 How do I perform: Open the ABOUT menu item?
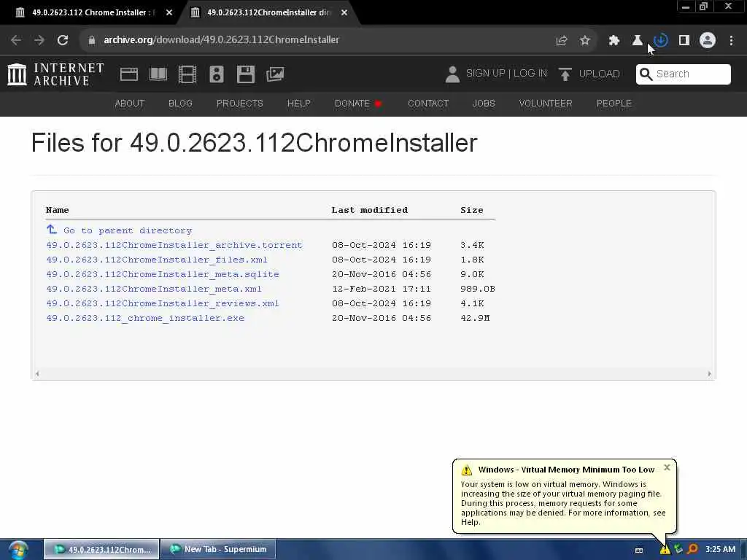pyautogui.click(x=130, y=104)
